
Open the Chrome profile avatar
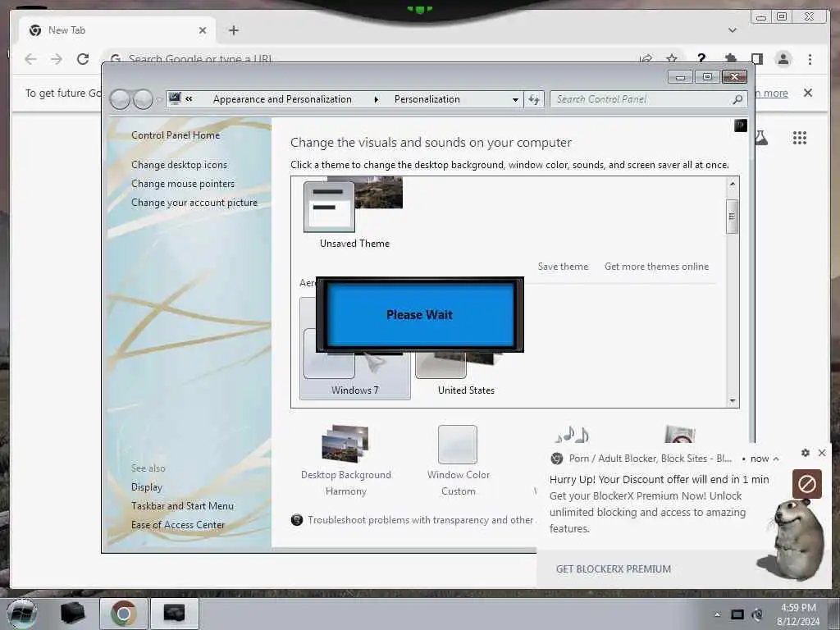click(x=783, y=59)
